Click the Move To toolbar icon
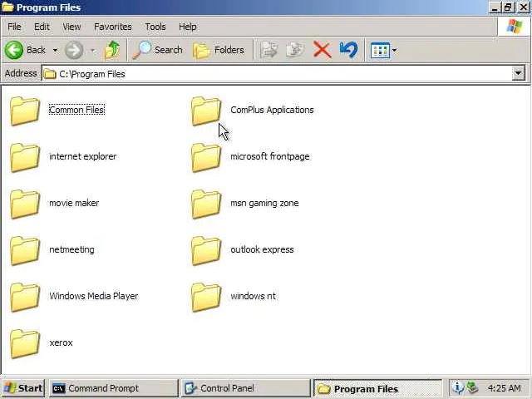Image resolution: width=532 pixels, height=399 pixels. point(269,50)
